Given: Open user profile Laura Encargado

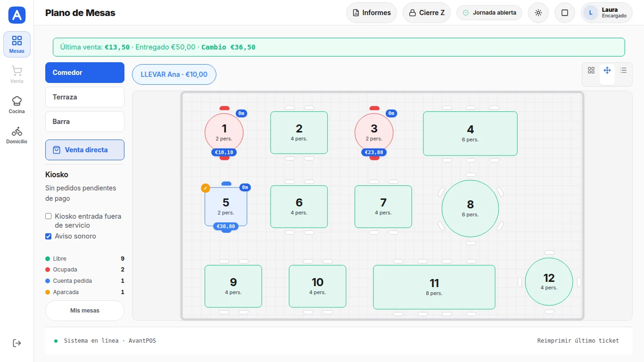Looking at the screenshot, I should point(607,13).
